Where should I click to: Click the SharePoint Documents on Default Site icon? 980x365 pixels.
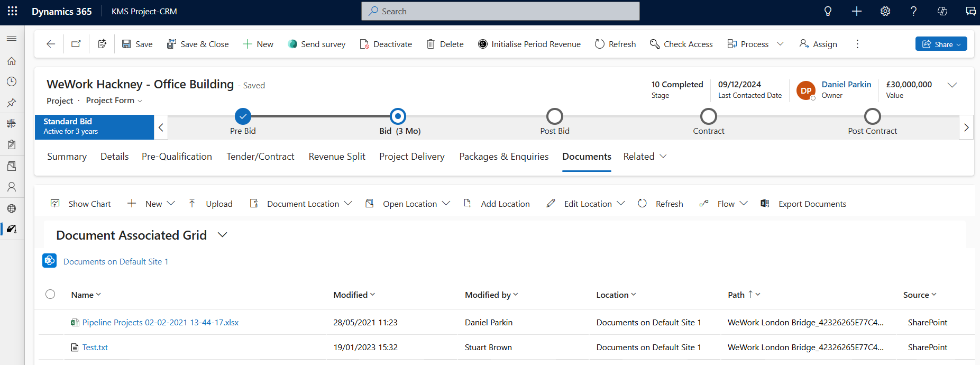(50, 260)
